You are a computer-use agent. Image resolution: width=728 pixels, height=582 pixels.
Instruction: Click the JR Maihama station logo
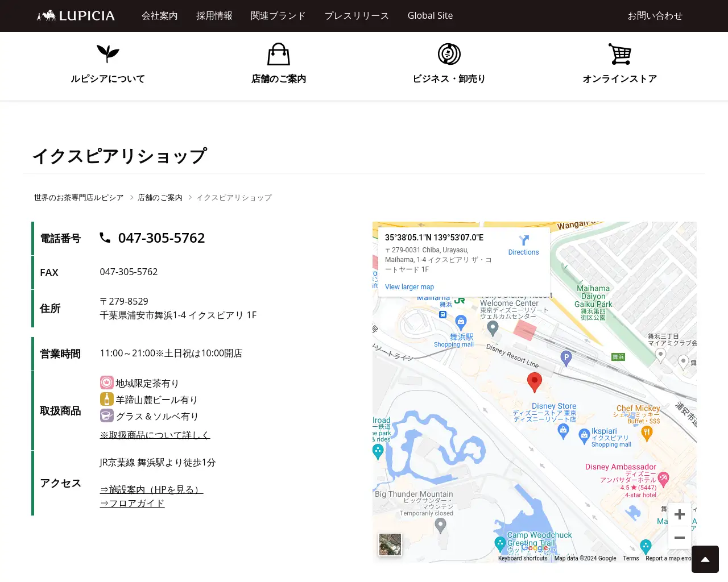coord(460,301)
